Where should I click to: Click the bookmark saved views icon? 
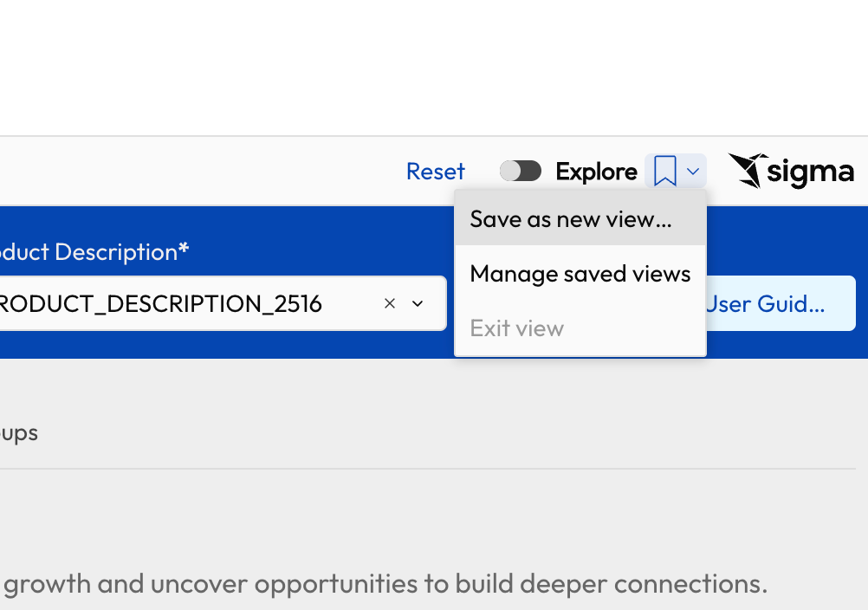click(664, 171)
